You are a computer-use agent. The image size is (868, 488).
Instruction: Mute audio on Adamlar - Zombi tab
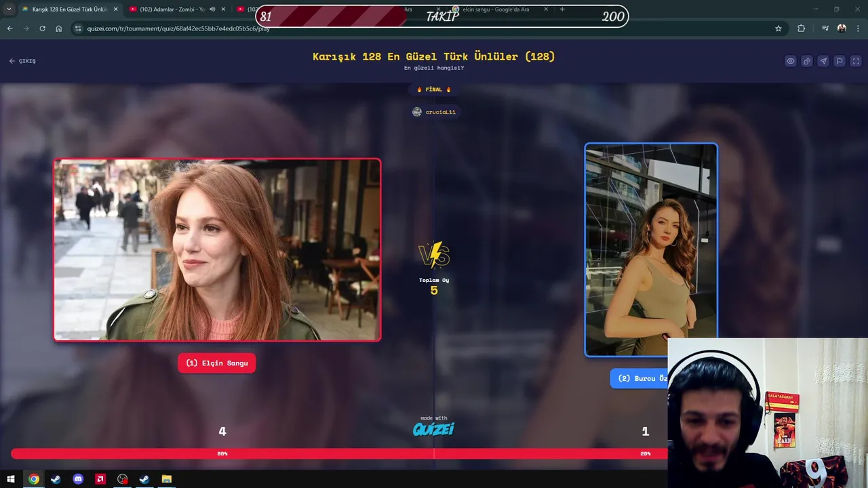(x=212, y=9)
